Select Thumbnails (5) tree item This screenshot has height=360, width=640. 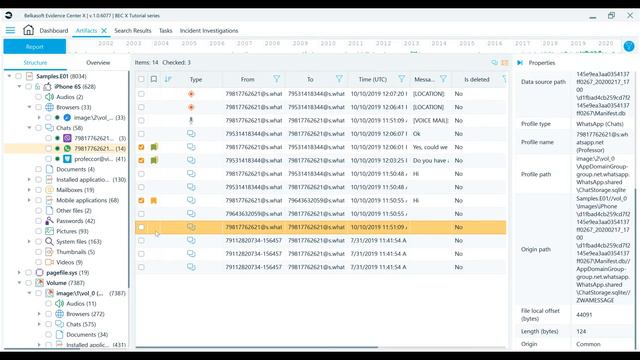(x=76, y=252)
